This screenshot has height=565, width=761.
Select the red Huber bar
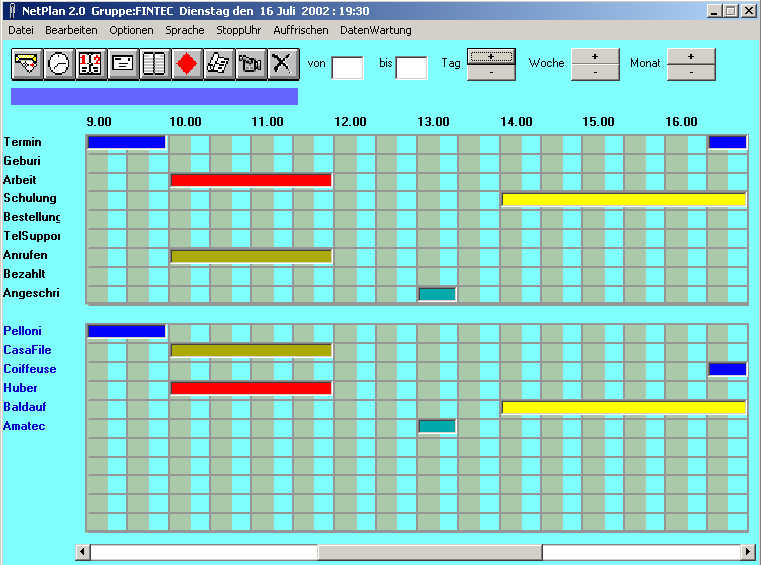pyautogui.click(x=251, y=388)
